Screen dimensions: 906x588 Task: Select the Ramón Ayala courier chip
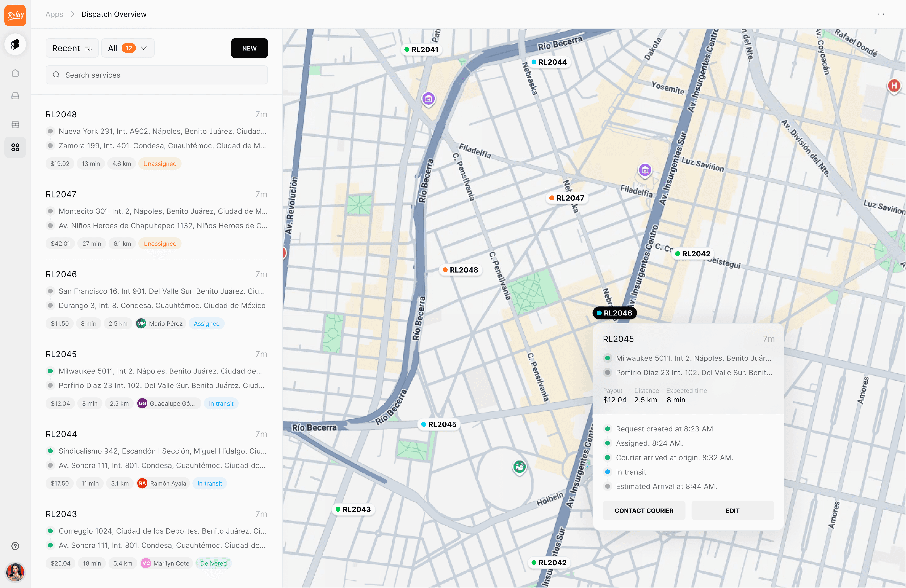point(163,483)
